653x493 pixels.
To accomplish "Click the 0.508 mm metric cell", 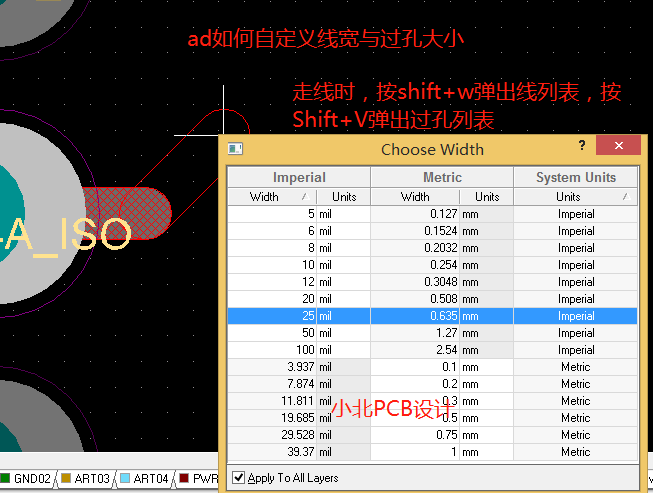I will pos(415,299).
